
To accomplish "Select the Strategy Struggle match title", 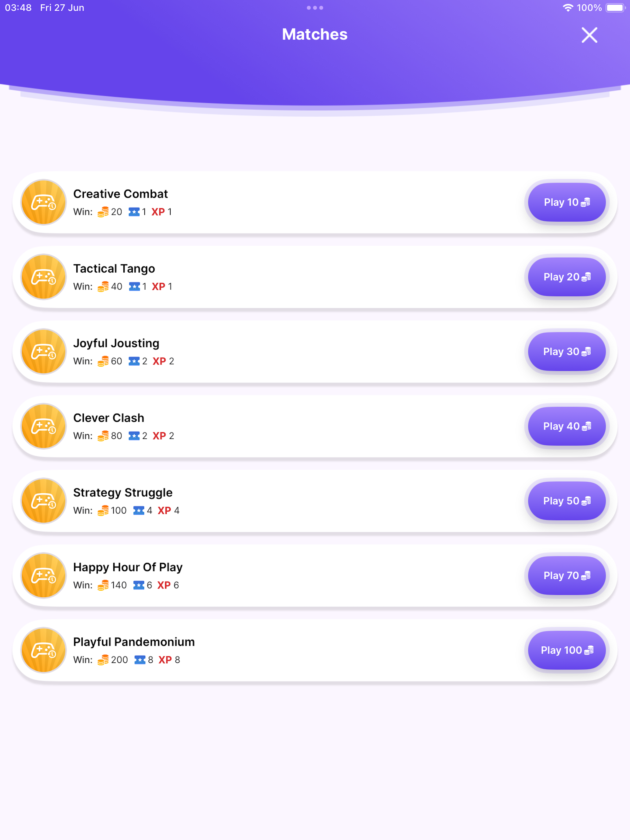I will point(123,493).
